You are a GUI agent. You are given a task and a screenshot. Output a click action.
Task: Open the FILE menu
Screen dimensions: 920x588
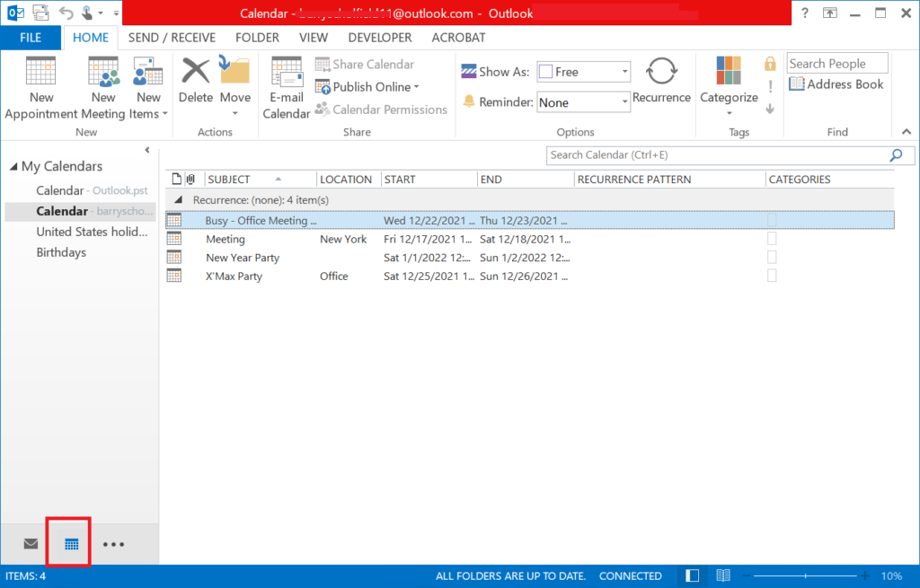31,38
